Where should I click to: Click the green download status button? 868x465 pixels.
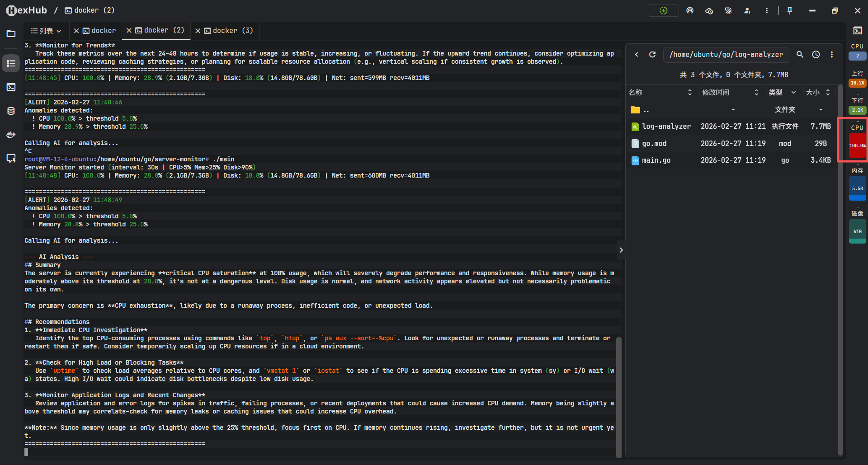click(x=663, y=10)
